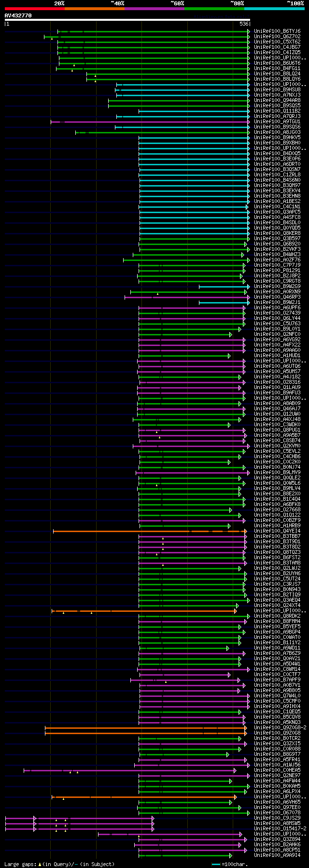Select the UniRef100_A7NXJ3 label
309x868 pixels.
[x=277, y=95]
